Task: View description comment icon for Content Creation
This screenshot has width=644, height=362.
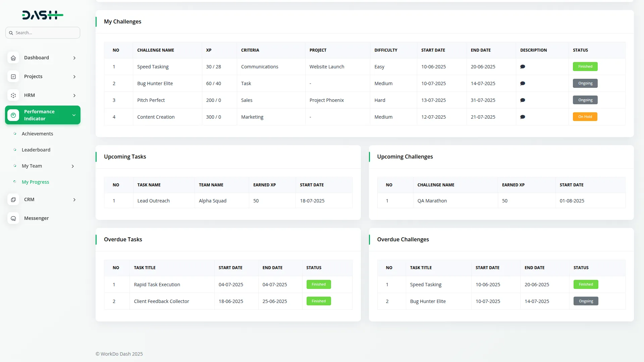Action: (x=523, y=117)
